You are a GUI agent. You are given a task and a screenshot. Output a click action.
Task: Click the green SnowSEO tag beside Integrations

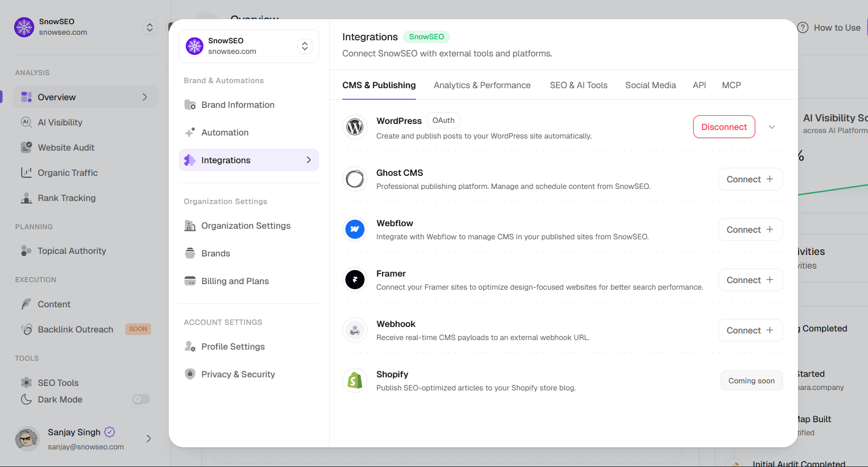point(426,37)
